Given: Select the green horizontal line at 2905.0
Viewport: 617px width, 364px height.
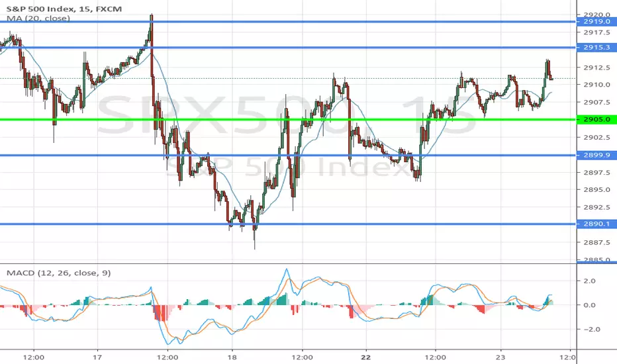Looking at the screenshot, I should click(x=288, y=119).
